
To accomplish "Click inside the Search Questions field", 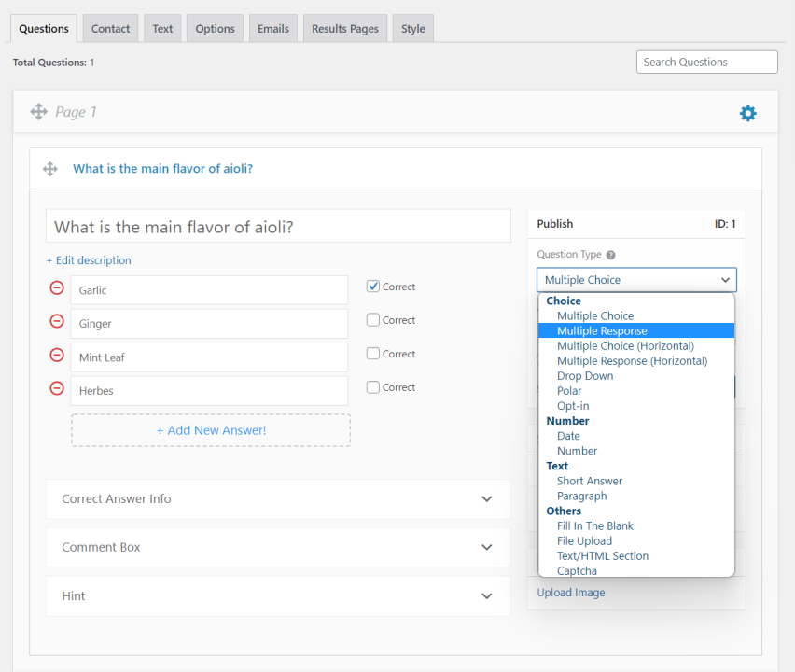I will tap(706, 62).
